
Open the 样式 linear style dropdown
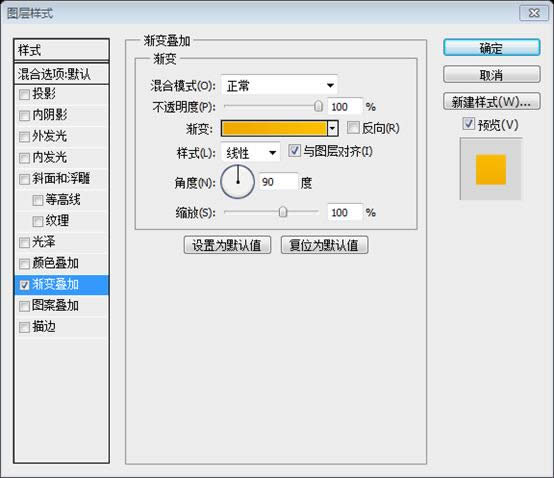click(x=251, y=153)
